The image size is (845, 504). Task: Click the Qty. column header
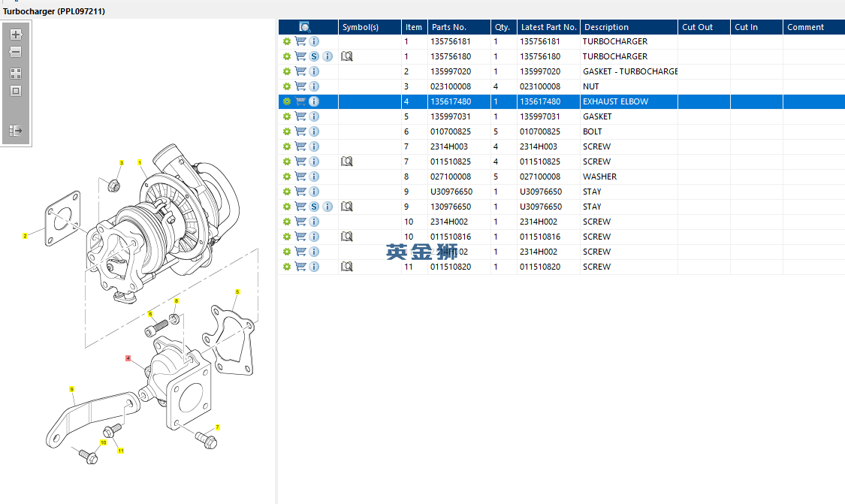(503, 27)
